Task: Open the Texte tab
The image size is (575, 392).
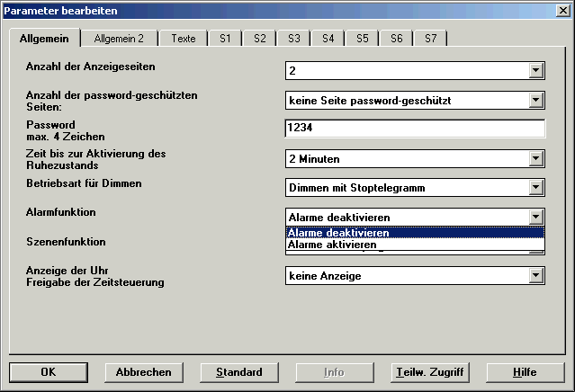Action: [184, 39]
